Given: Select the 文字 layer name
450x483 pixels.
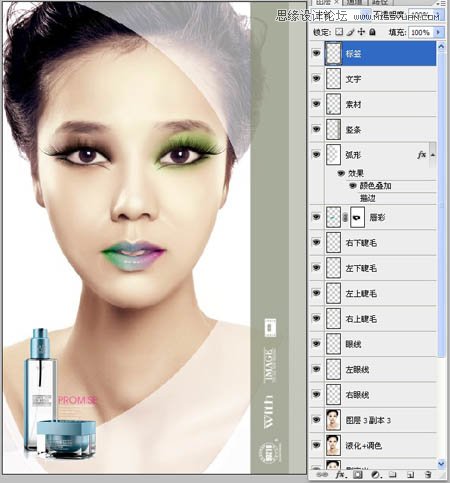Looking at the screenshot, I should pyautogui.click(x=353, y=79).
